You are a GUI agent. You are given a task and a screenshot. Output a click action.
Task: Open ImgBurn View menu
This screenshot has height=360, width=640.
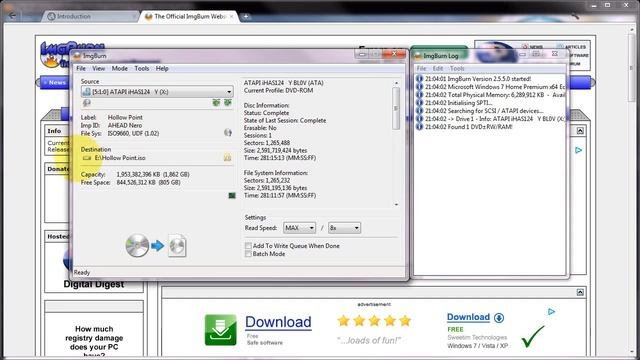98,68
